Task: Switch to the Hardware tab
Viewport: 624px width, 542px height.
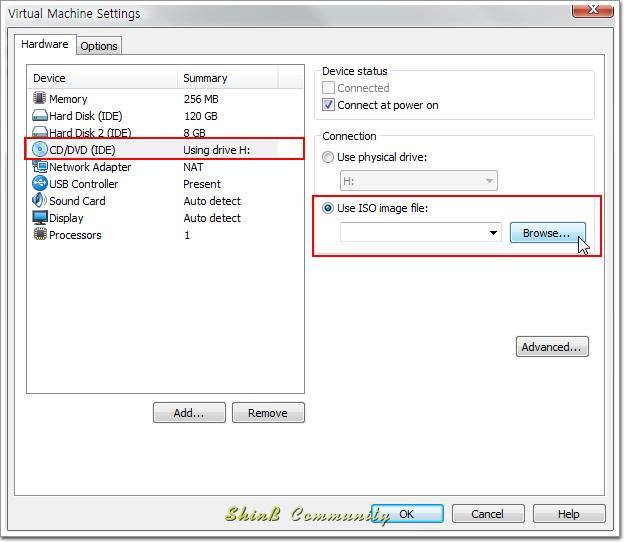Action: point(45,44)
